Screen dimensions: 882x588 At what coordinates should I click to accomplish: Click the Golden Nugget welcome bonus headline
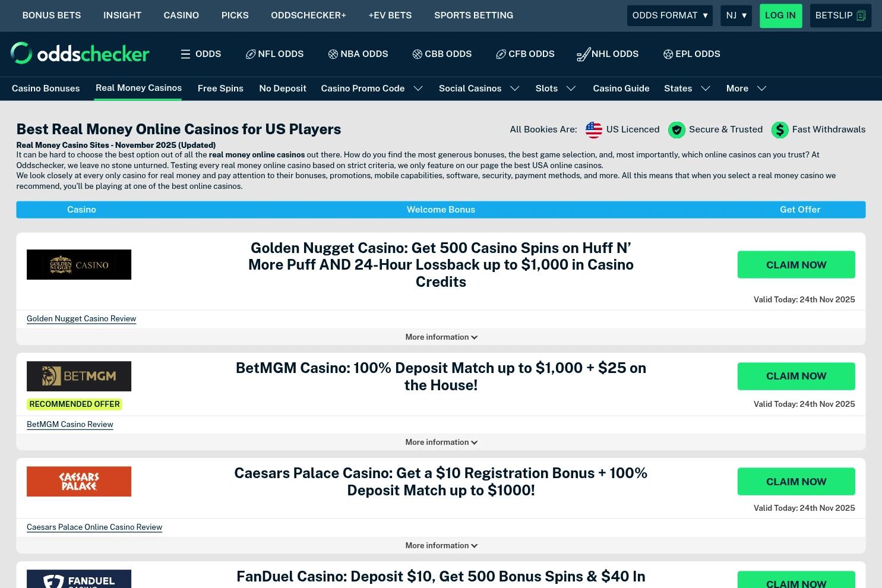441,265
